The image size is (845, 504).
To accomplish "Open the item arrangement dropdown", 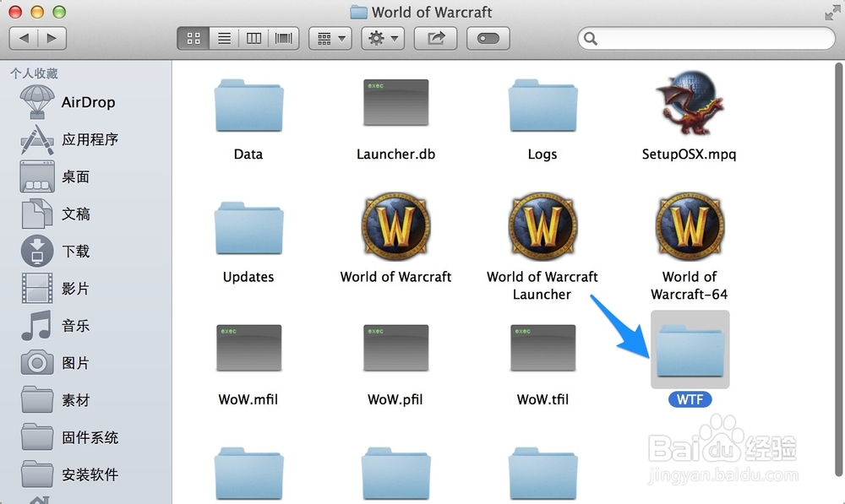I will pyautogui.click(x=330, y=38).
